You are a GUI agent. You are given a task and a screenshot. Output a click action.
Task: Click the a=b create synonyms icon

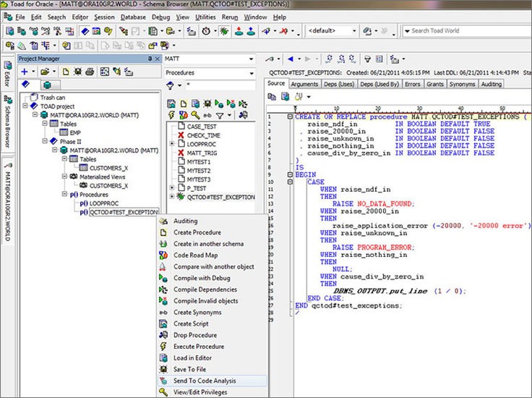coord(207,116)
